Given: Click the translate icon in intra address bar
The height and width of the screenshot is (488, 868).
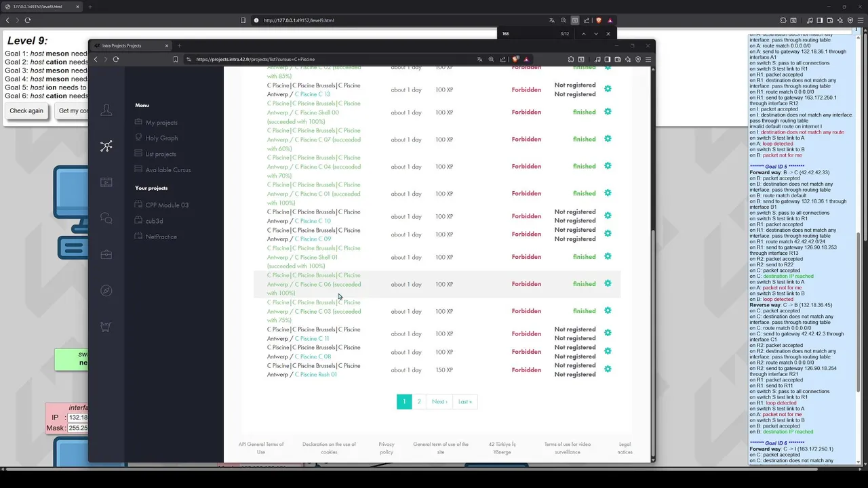Looking at the screenshot, I should (x=479, y=59).
